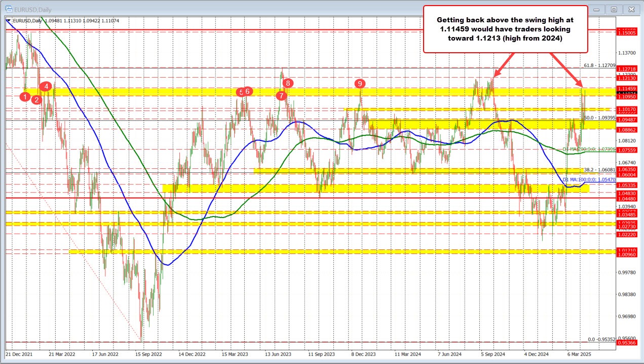The image size is (644, 364).
Task: Click marker 9 above the December 2023 swing high
Action: tap(361, 84)
